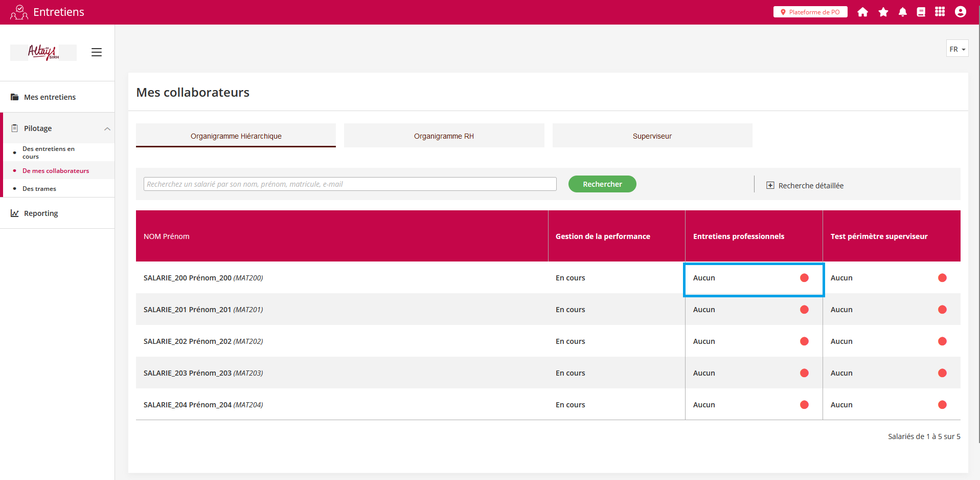Image resolution: width=980 pixels, height=480 pixels.
Task: Click the green Rechercher button
Action: pyautogui.click(x=602, y=184)
